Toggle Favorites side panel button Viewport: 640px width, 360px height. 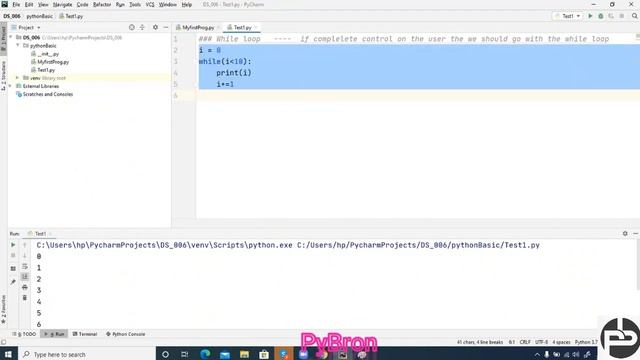pos(4,309)
